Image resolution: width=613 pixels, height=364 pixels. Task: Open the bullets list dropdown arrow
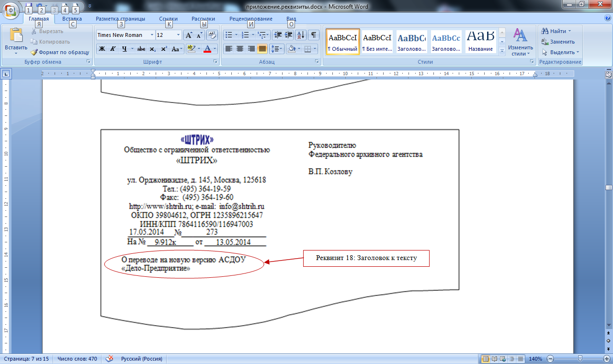coord(236,35)
